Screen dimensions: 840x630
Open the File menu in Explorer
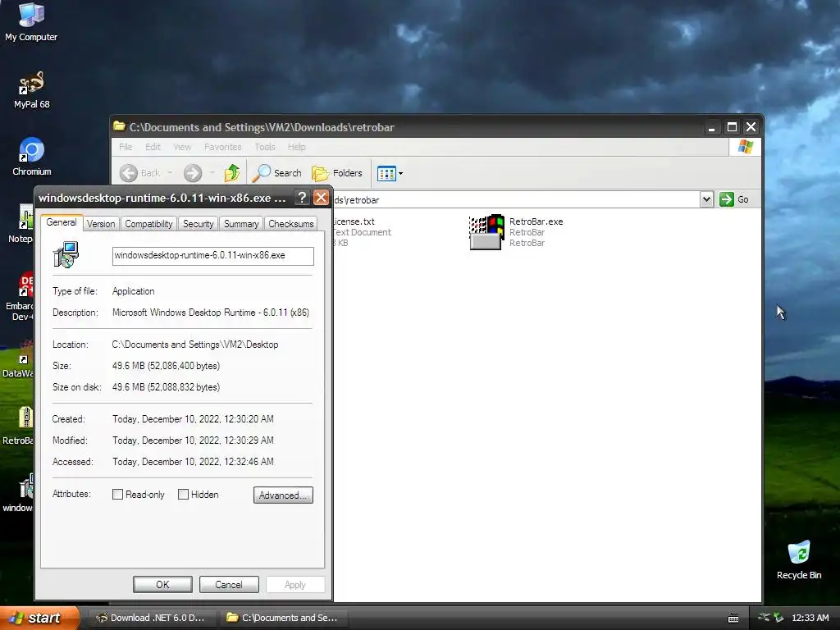pos(126,147)
